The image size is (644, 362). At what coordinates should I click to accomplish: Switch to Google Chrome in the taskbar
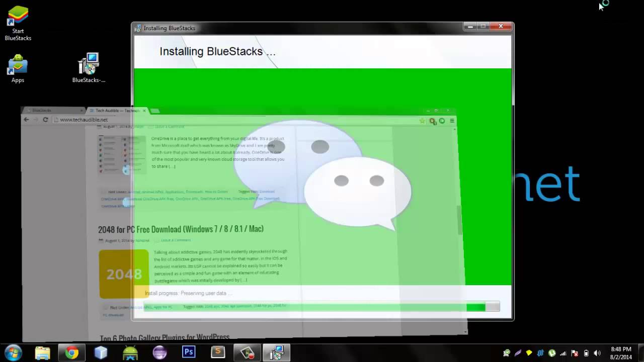tap(72, 352)
